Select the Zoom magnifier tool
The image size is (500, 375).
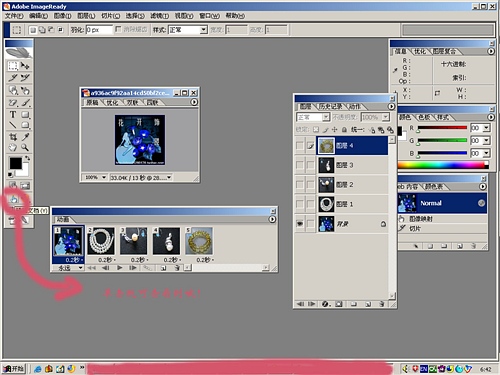[25, 147]
